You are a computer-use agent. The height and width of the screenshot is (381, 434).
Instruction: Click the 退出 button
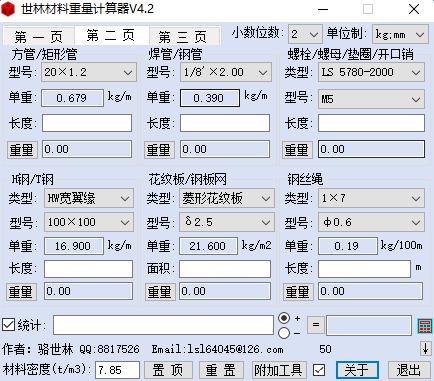point(408,370)
